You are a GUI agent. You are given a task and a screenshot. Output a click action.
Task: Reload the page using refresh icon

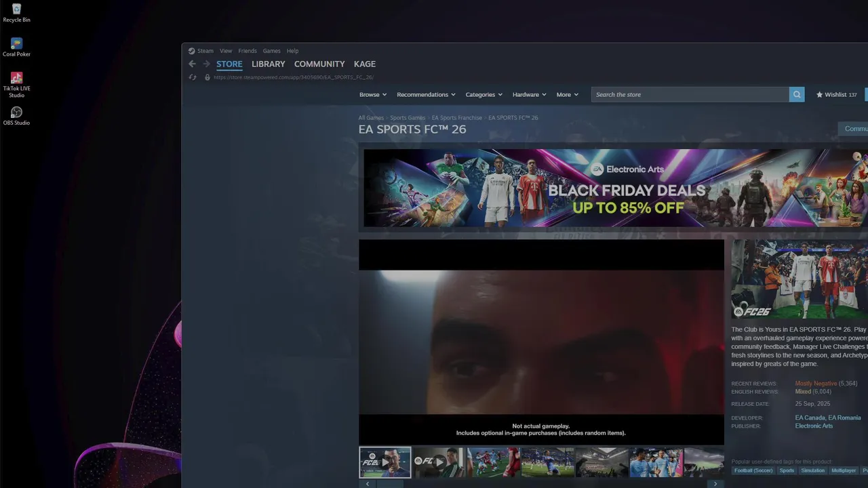click(193, 77)
